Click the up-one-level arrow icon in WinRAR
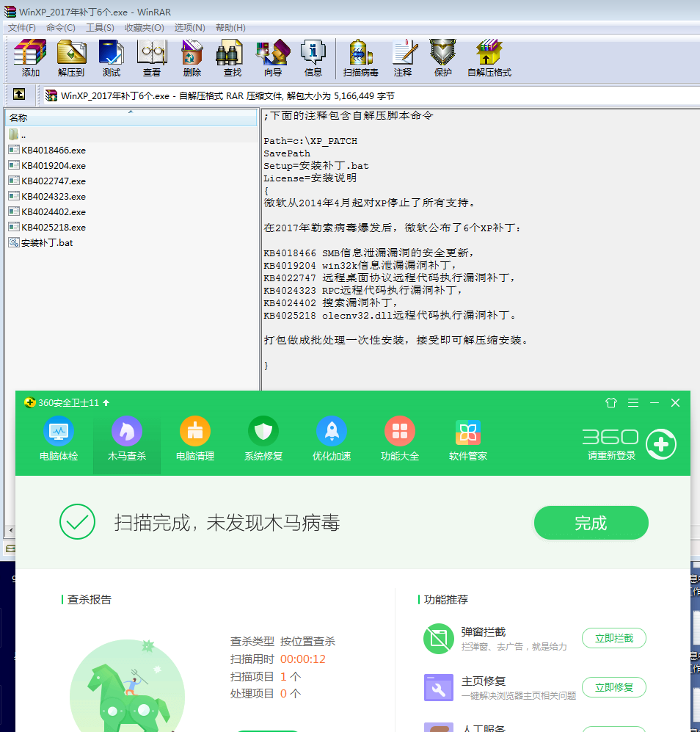The height and width of the screenshot is (732, 700). click(x=19, y=94)
